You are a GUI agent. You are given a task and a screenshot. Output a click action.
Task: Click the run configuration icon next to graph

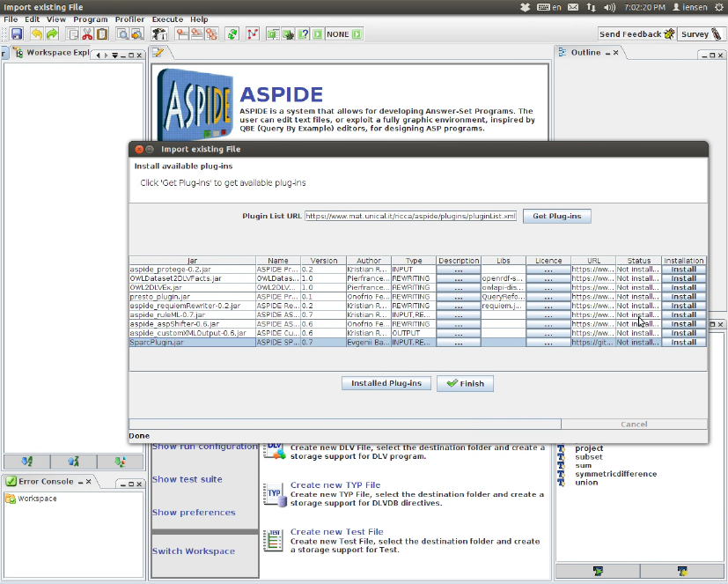click(x=273, y=34)
